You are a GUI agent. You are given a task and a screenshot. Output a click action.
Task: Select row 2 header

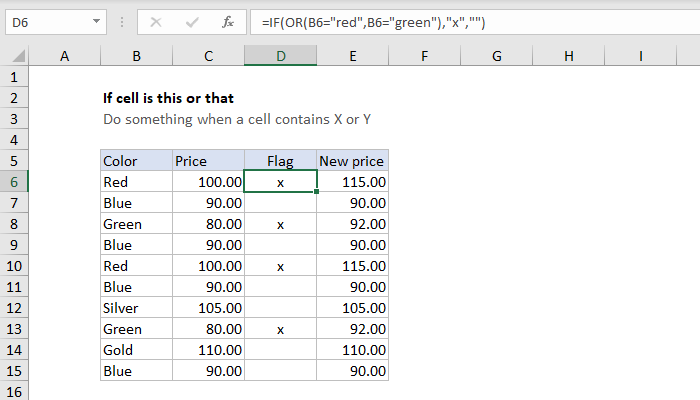(x=14, y=98)
